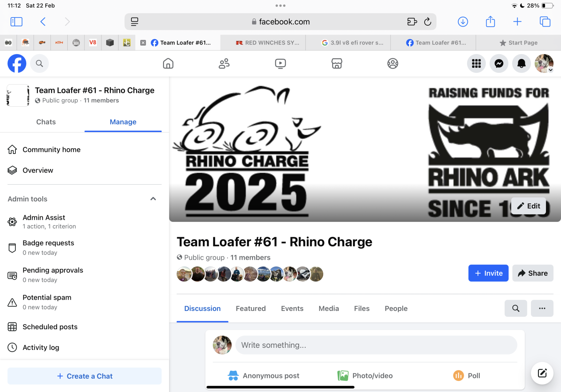
Task: Open Facebook search
Action: (x=39, y=63)
